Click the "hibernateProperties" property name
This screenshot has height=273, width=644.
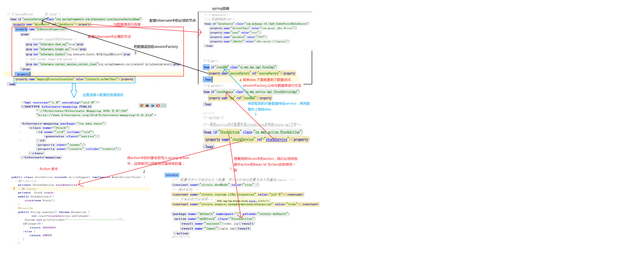[x=51, y=29]
